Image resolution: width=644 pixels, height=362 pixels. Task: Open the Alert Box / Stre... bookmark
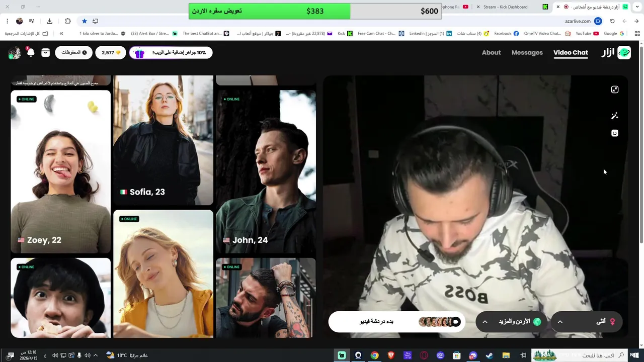(154, 34)
